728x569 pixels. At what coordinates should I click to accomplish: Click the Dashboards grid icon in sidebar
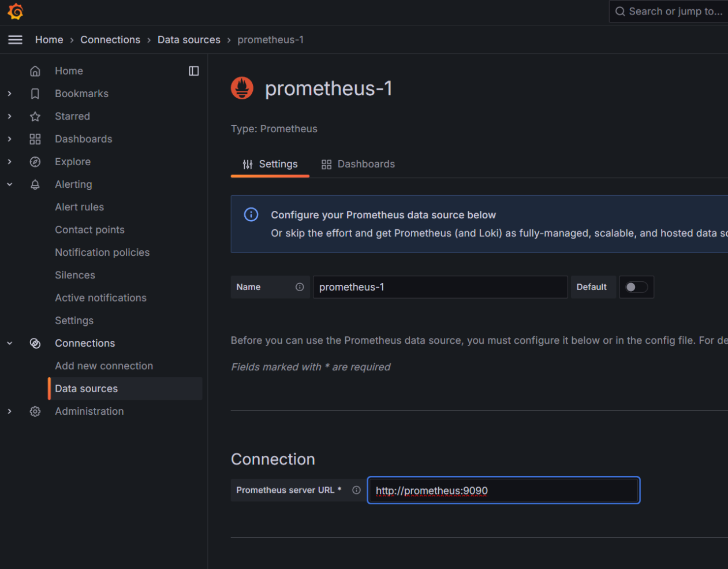pos(35,139)
